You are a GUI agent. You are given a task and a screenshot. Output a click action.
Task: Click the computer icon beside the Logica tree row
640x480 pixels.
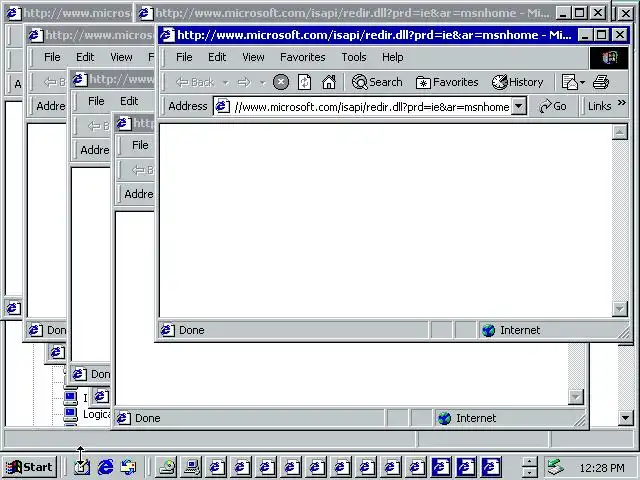click(x=70, y=414)
